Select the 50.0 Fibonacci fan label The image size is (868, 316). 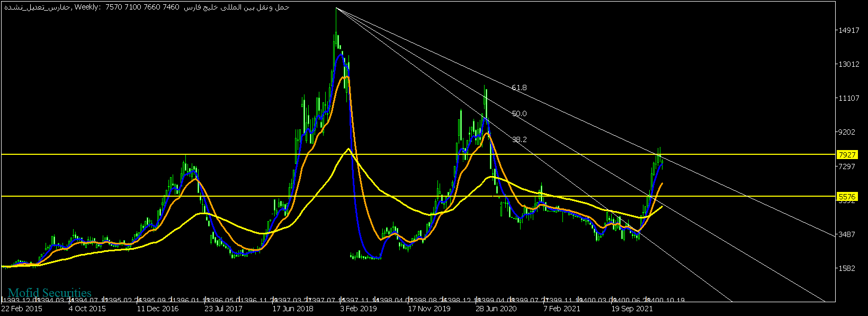tap(519, 113)
